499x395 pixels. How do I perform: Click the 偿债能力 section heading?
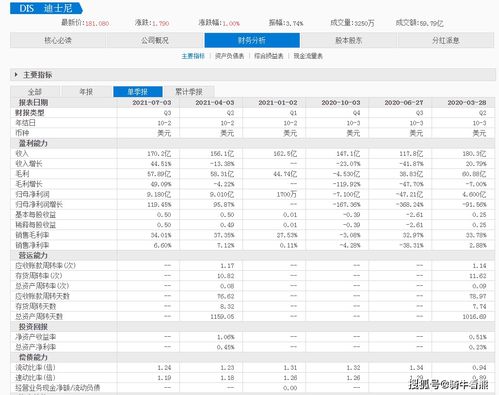[33, 357]
